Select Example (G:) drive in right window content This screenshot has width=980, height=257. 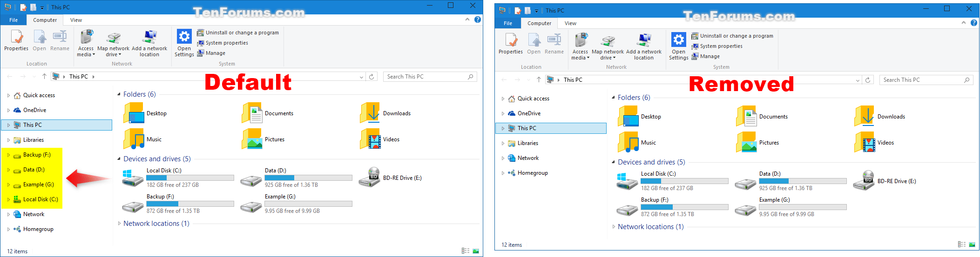point(791,207)
